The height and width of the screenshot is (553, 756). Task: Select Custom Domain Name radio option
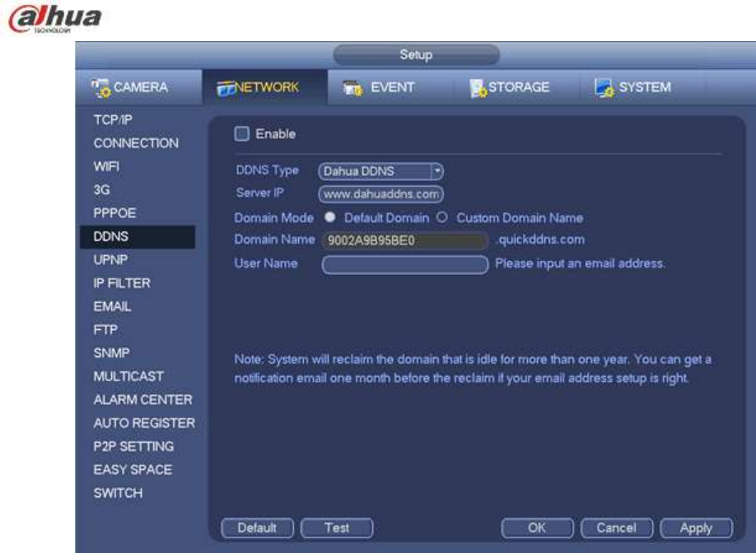(441, 217)
